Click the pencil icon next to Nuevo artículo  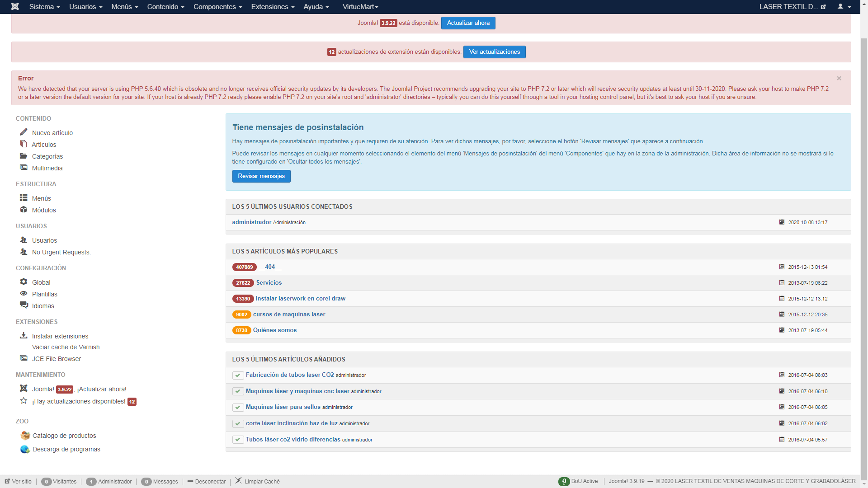(x=24, y=132)
